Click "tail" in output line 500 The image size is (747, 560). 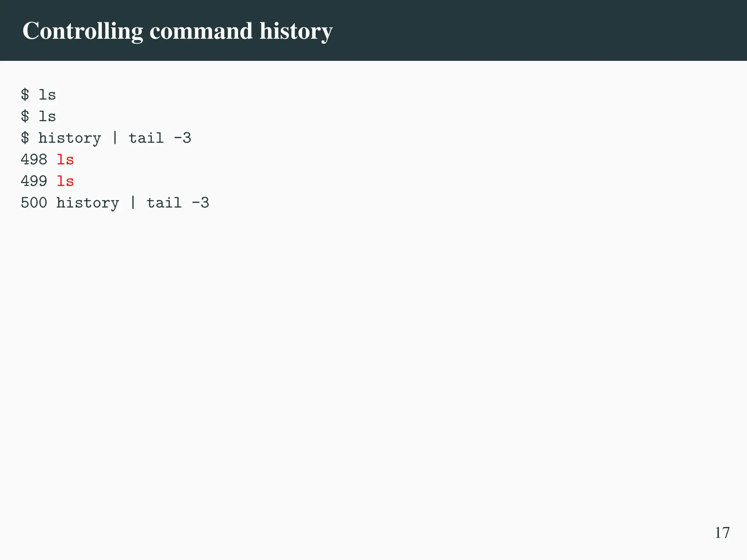coord(164,203)
